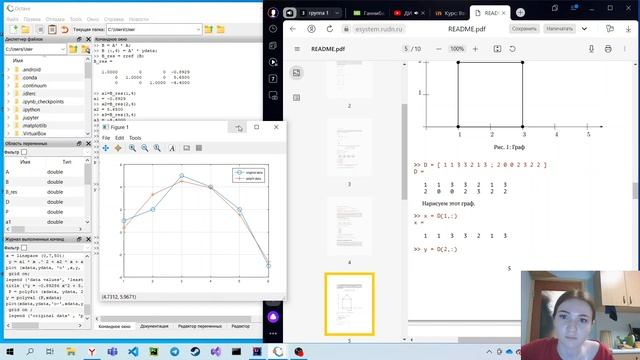640x360 pixels.
Task: Open PDF viewer more options menu
Action: [x=625, y=49]
